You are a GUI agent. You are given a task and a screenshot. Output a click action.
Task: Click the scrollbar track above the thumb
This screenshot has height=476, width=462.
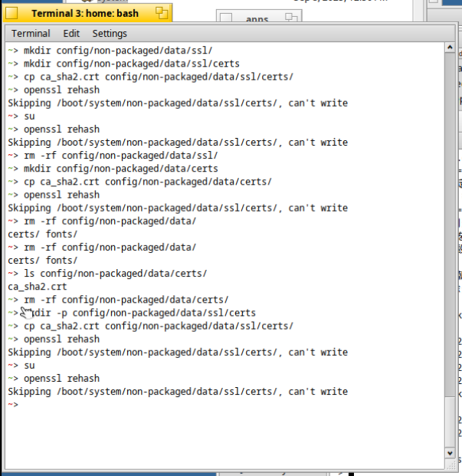[451, 230]
